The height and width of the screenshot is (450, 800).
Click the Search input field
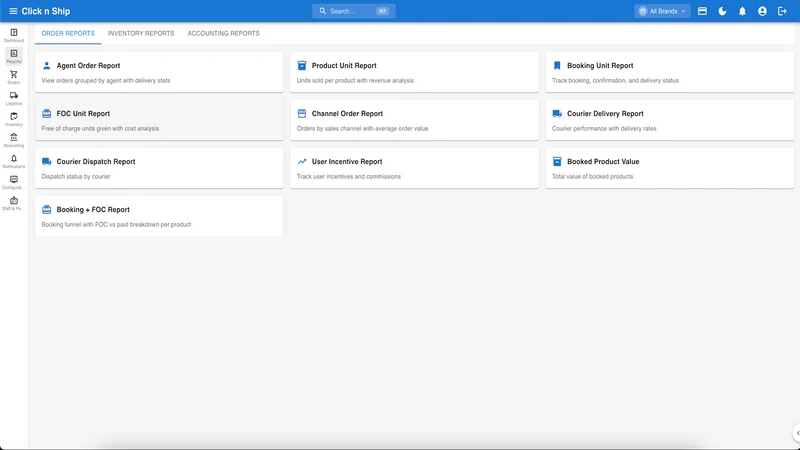[x=354, y=11]
